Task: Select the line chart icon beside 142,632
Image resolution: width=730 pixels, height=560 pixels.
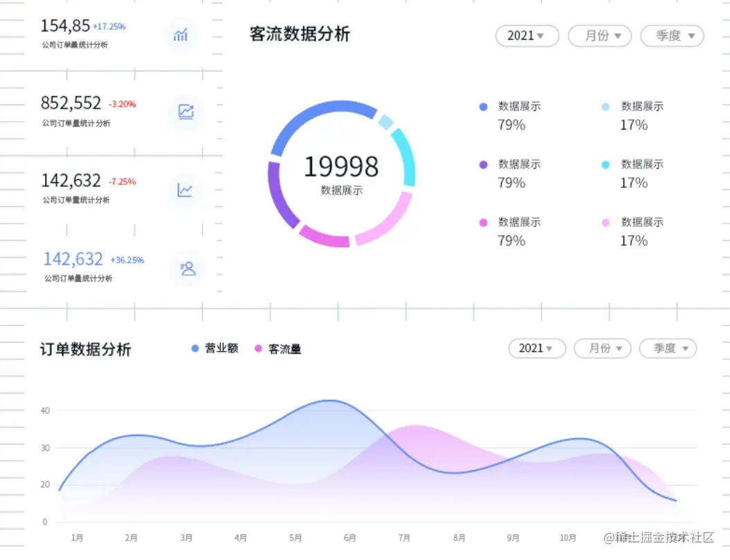Action: 185,190
